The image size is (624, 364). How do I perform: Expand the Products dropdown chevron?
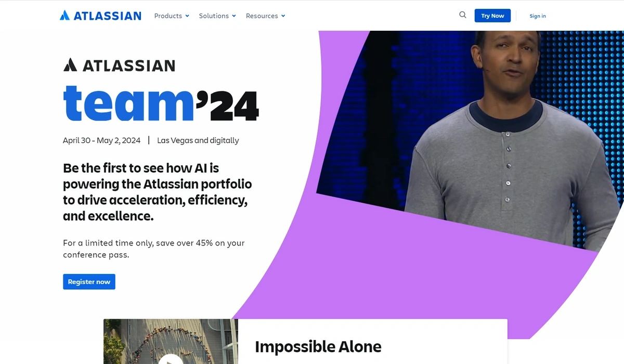[x=187, y=16]
